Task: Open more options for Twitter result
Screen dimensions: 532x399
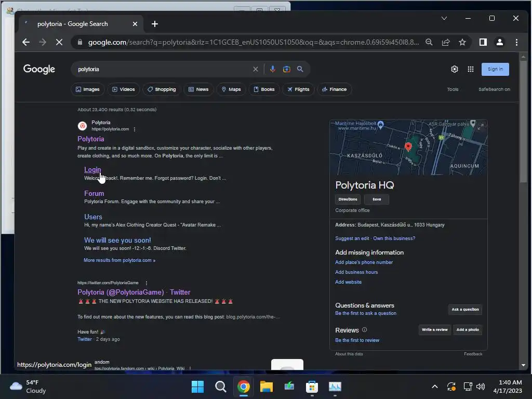Action: click(147, 283)
